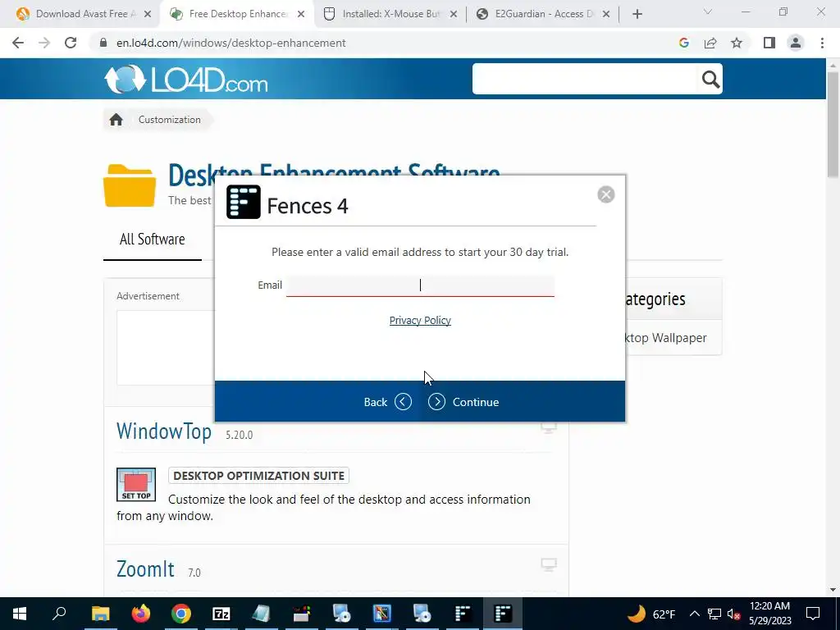Go Back in Fences 4 installer
The width and height of the screenshot is (840, 630).
pos(387,402)
